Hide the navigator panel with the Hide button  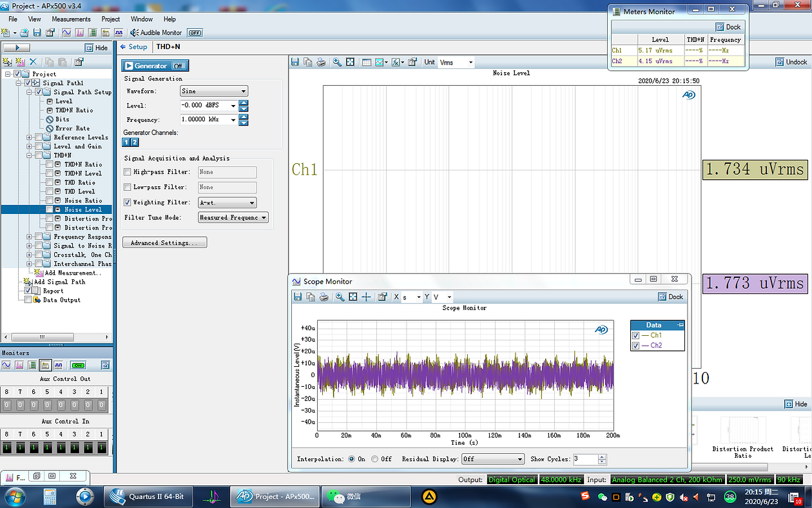pos(97,48)
